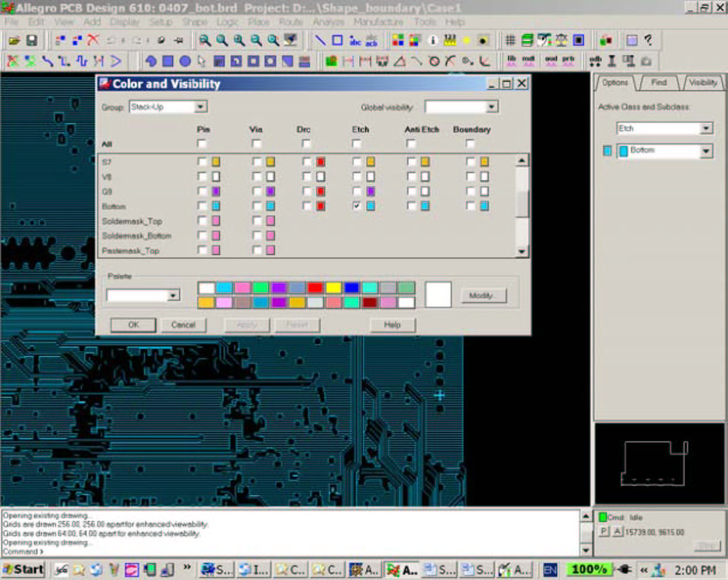This screenshot has width=728, height=580.
Task: Click the circle-with-slash icon in the second toolbar
Action: [x=434, y=61]
